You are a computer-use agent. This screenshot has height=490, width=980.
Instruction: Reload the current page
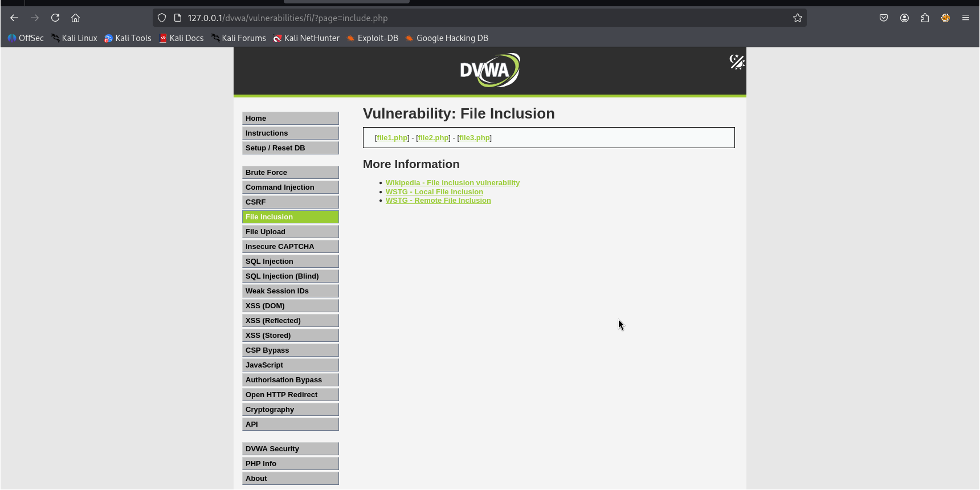[55, 18]
